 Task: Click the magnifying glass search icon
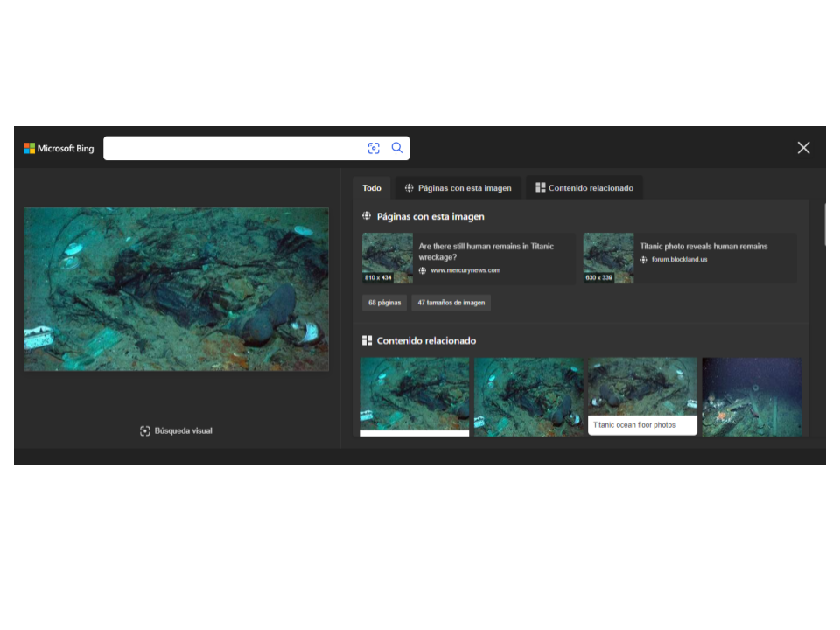tap(397, 148)
